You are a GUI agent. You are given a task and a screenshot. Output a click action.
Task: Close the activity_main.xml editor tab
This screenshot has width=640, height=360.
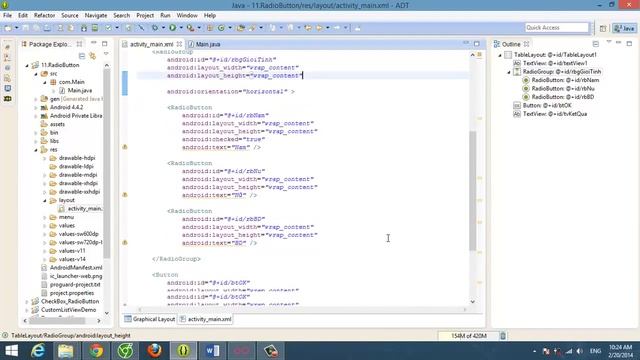(179, 44)
